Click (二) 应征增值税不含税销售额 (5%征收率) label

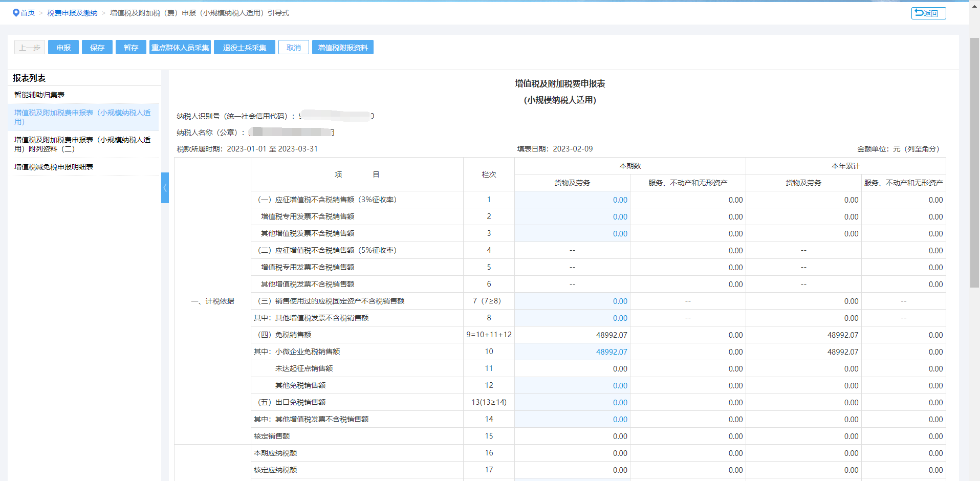[x=327, y=251]
